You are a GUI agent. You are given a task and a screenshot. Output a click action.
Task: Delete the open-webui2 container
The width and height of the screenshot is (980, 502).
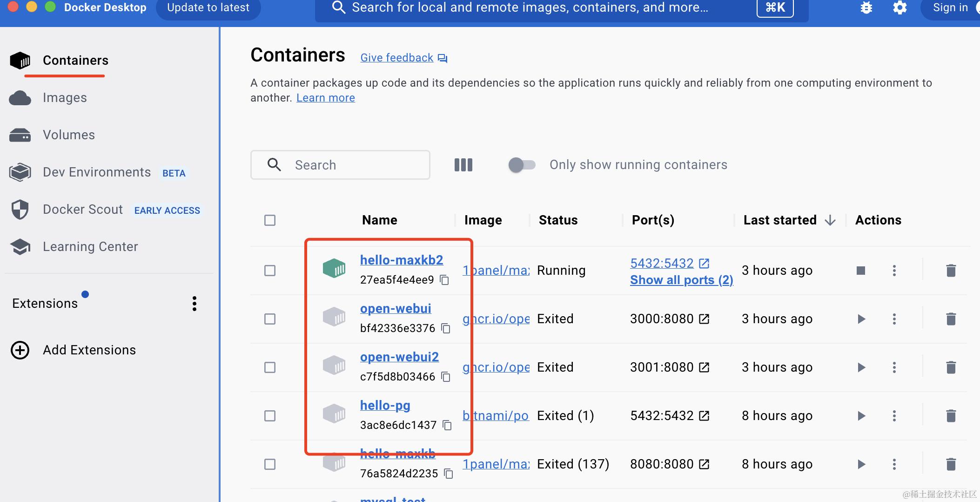(951, 367)
